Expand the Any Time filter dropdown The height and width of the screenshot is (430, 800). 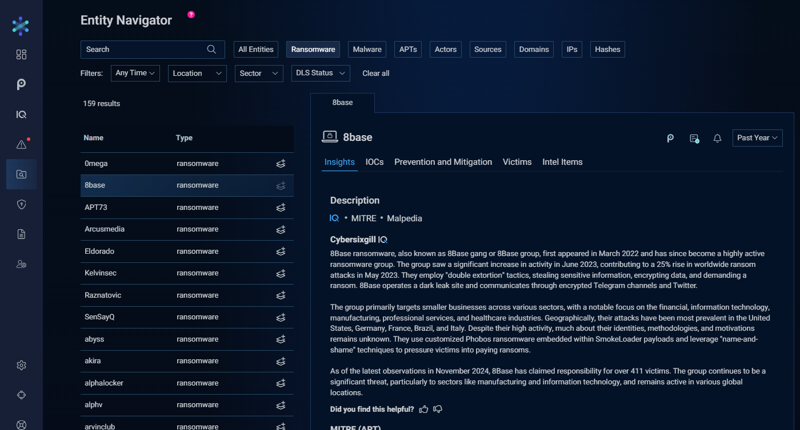(135, 73)
